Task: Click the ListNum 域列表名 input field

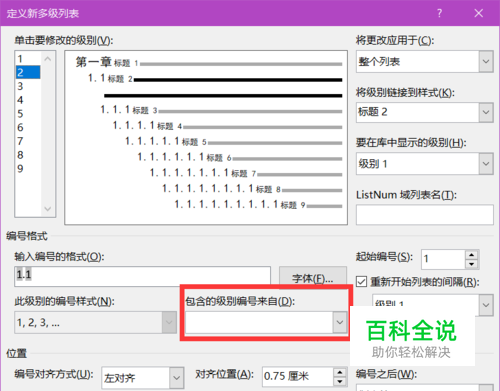Action: (x=425, y=215)
